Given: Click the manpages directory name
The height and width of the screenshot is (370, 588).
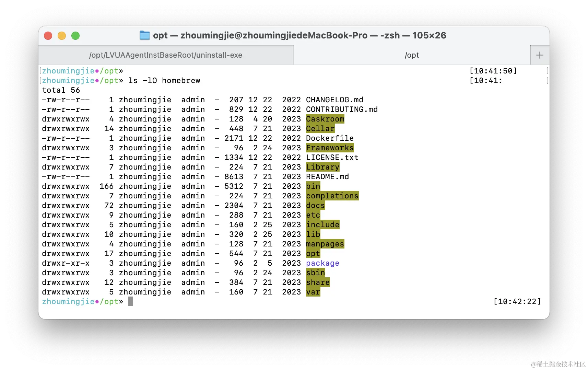Looking at the screenshot, I should 325,244.
